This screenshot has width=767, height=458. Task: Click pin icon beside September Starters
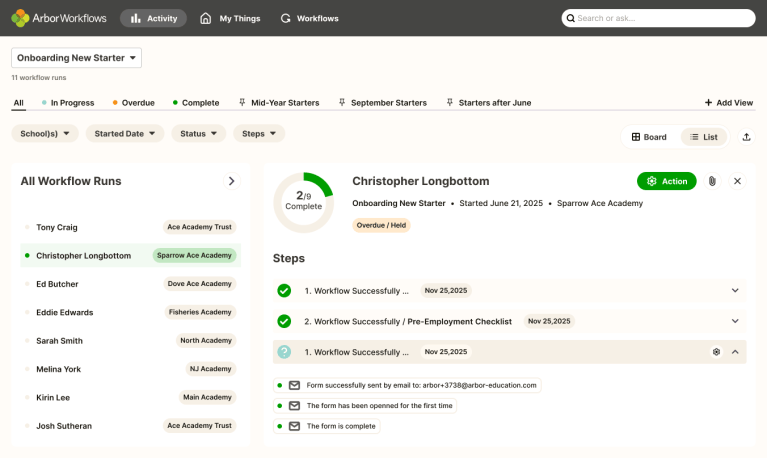[x=342, y=102]
